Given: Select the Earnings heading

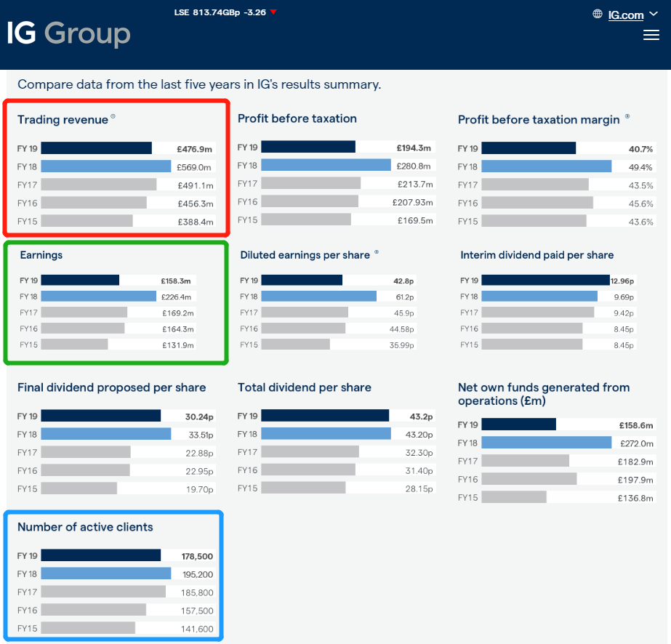Looking at the screenshot, I should (x=41, y=255).
